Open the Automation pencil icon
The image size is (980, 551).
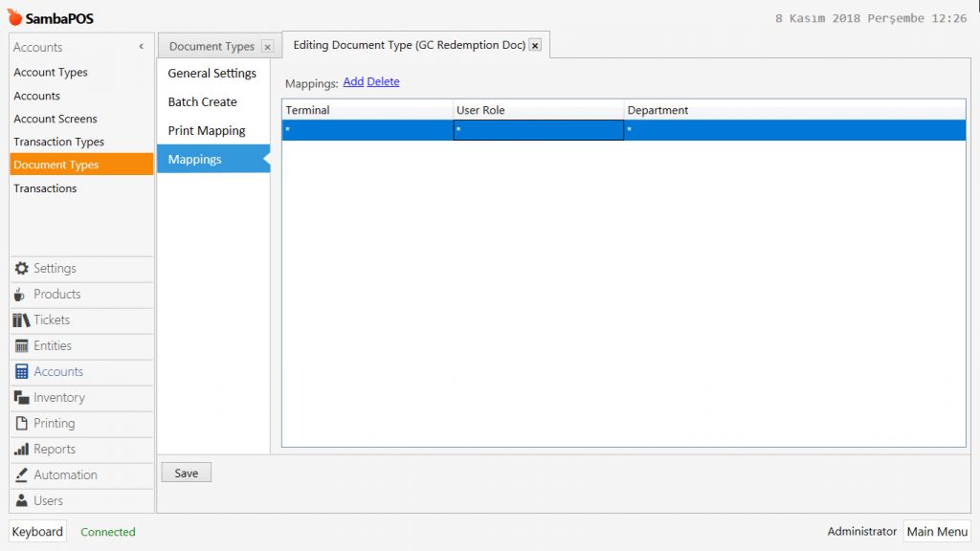click(21, 475)
